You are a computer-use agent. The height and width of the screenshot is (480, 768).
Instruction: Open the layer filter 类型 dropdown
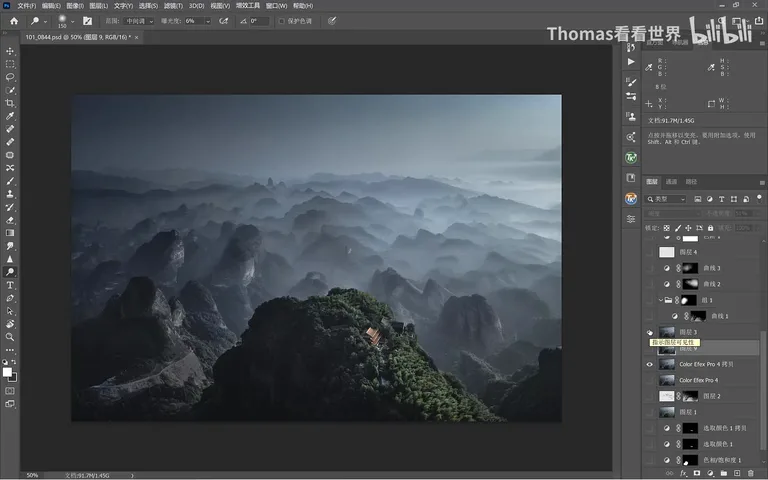tap(666, 199)
